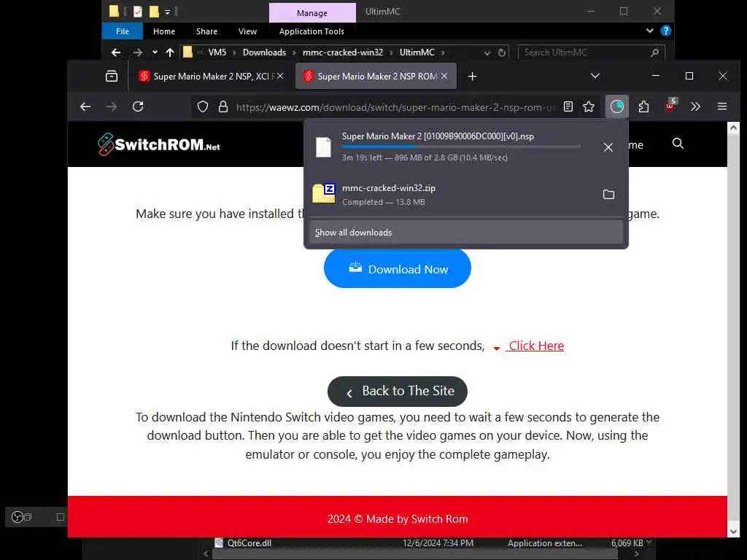Open the Application Tools ribbon tab

click(311, 31)
